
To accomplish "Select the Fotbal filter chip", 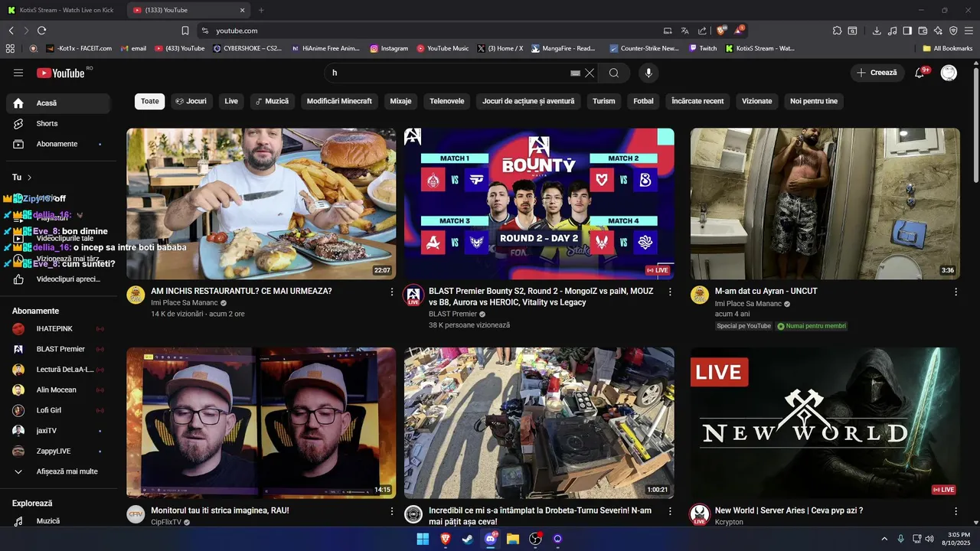I will click(x=643, y=101).
